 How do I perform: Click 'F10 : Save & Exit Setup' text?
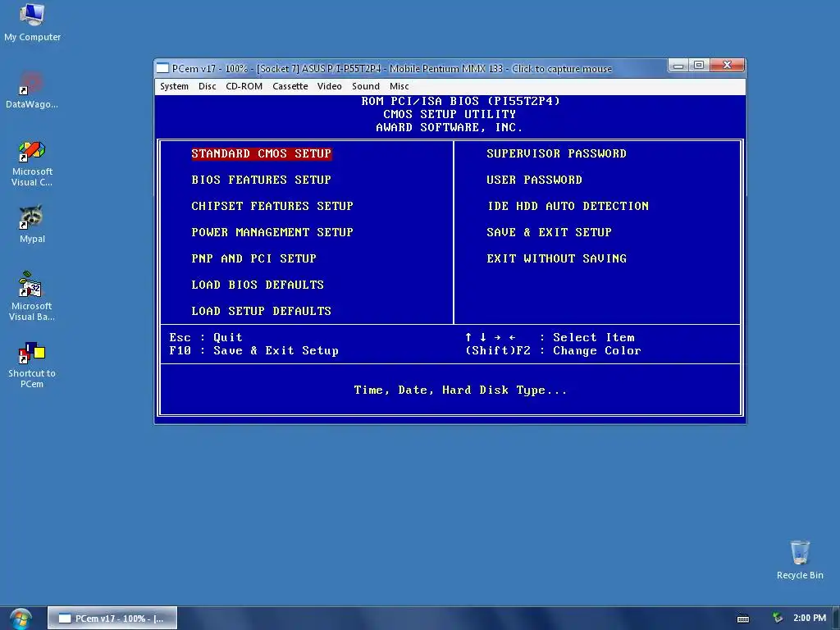(254, 351)
